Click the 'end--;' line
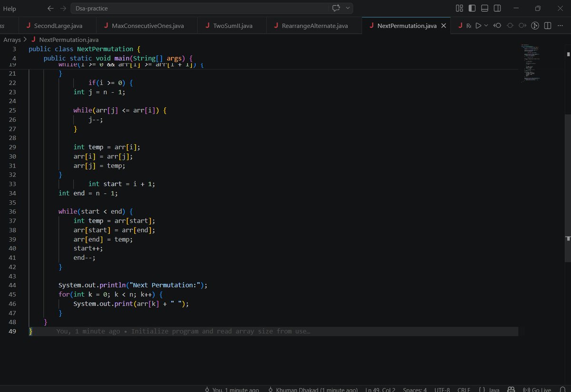 (84, 258)
